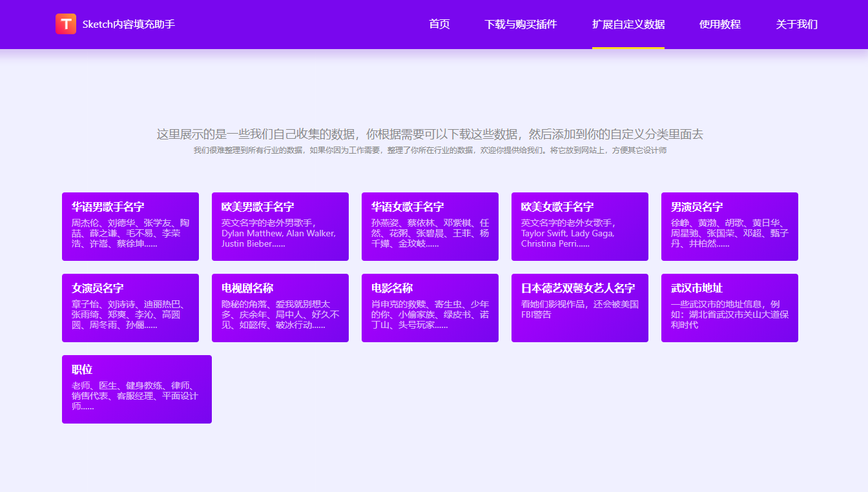Click the text 看她们影视作品，还会被美国FBI警告
Image resolution: width=868 pixels, height=492 pixels.
tap(580, 309)
